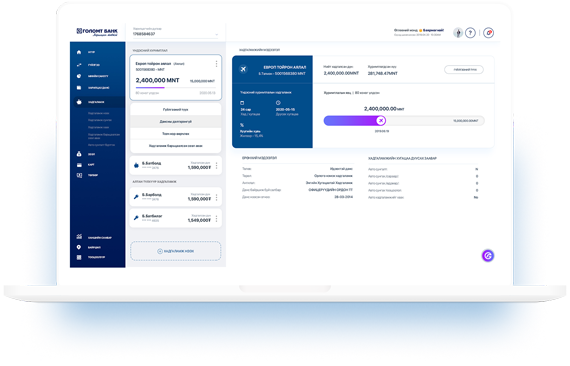
Task: Click the 2,400,000.00MNT total savings amount in header
Action: click(x=341, y=73)
